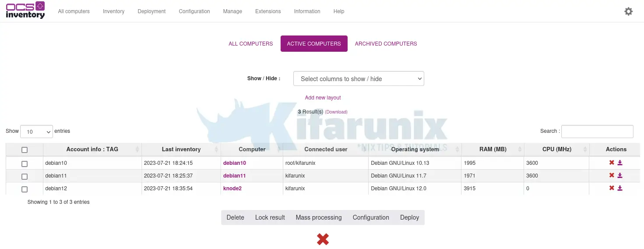Switch to ALL COMPUTERS tab
644x249 pixels.
(251, 43)
